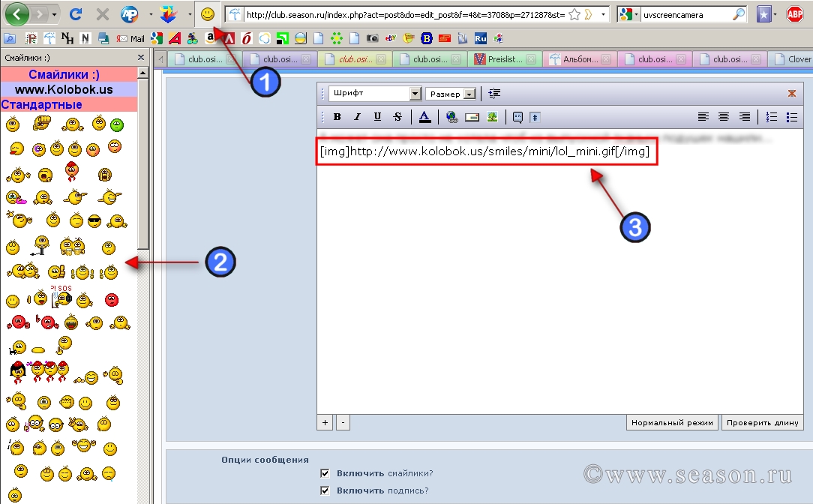Toggle strikethrough formatting in editor
Screen dimensions: 813x504
(x=397, y=117)
